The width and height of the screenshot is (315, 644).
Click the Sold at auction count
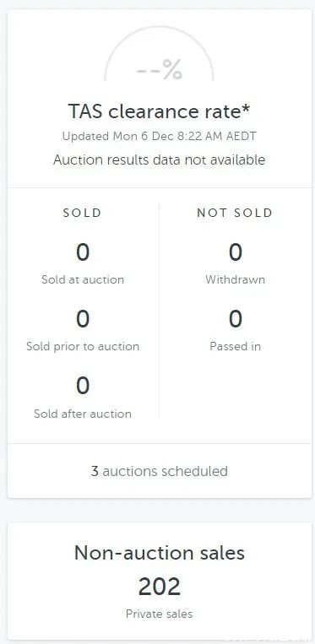click(83, 252)
